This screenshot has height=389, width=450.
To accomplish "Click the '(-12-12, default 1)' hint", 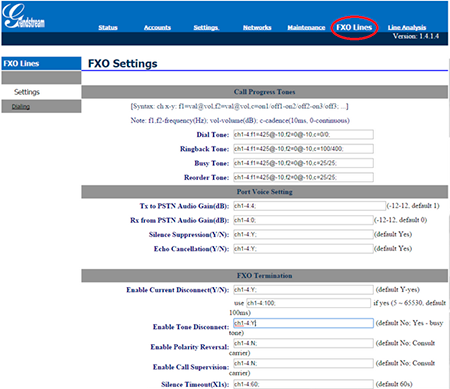I will [x=413, y=206].
